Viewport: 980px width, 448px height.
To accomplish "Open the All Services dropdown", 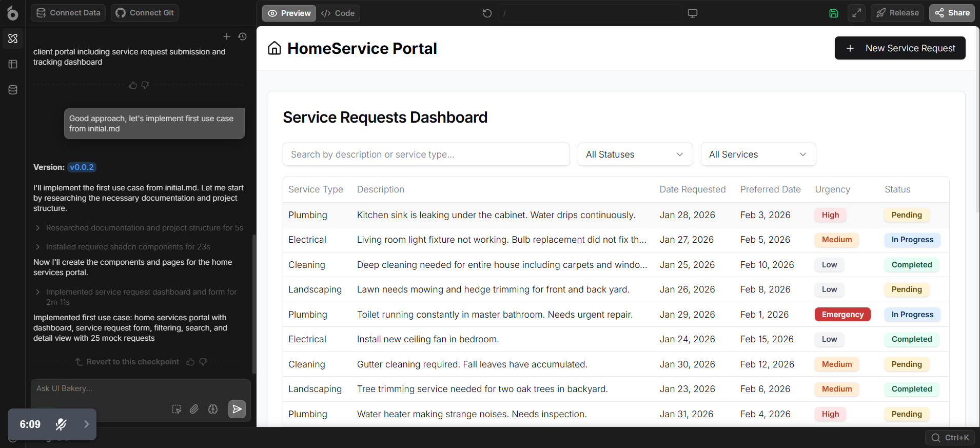I will [758, 154].
